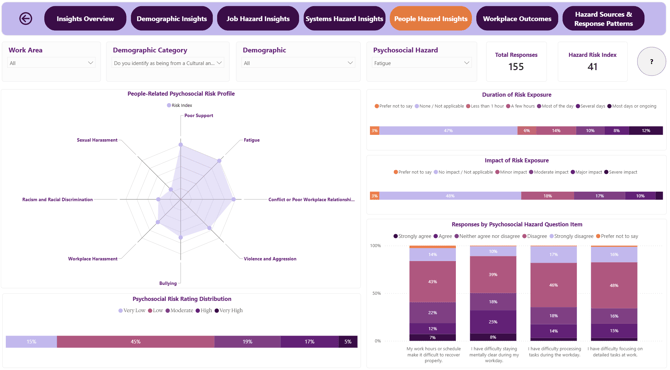Open the Demographic filter dropdown
The image size is (670, 370).
coord(298,63)
